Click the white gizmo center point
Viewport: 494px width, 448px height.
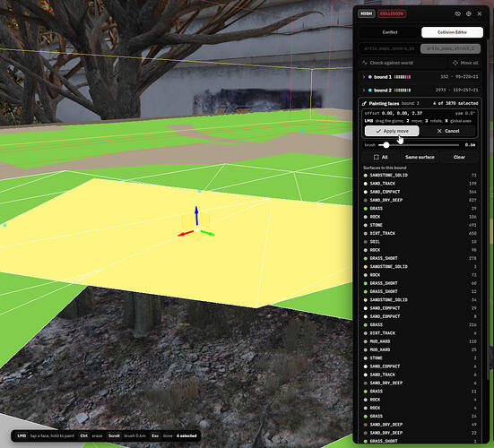point(197,230)
